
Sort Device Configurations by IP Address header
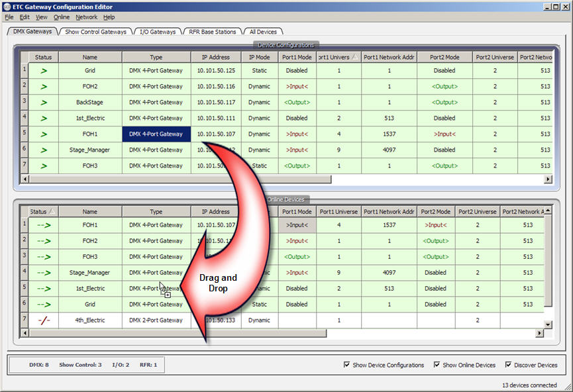click(215, 57)
